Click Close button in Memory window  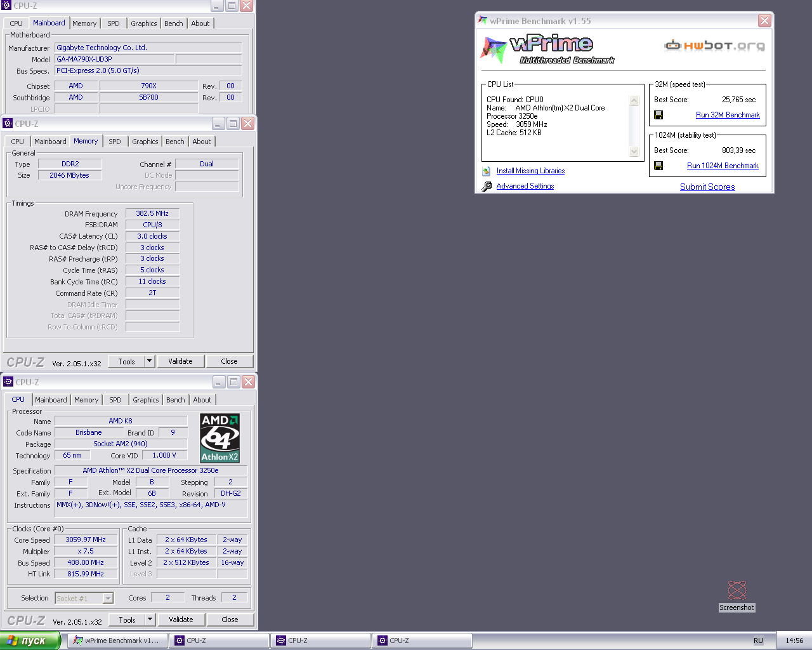pyautogui.click(x=229, y=361)
